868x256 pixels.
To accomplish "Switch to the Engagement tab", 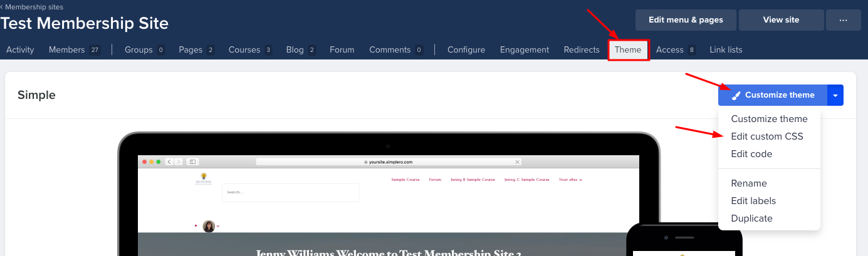I will (525, 49).
